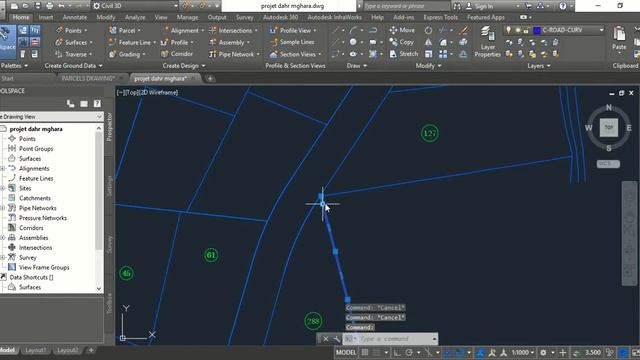
Task: Toggle MODEL space button in status bar
Action: click(x=346, y=352)
